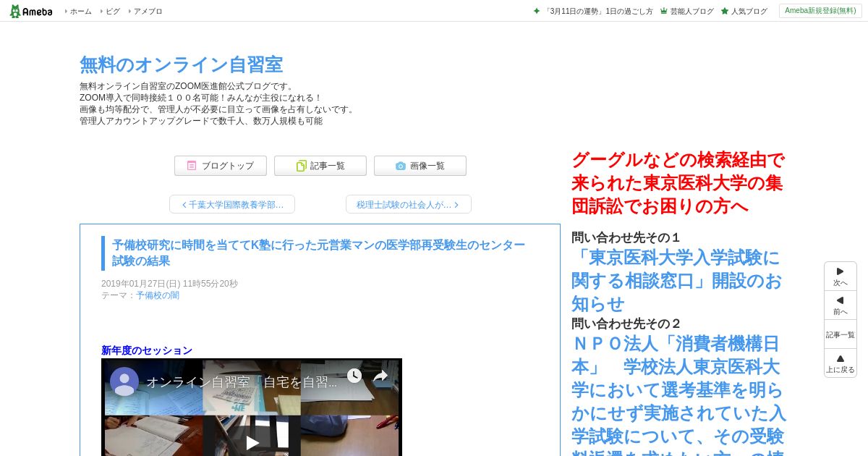Click the crown icon beside 芸能人ブログ
This screenshot has height=456, width=868.
pyautogui.click(x=664, y=12)
